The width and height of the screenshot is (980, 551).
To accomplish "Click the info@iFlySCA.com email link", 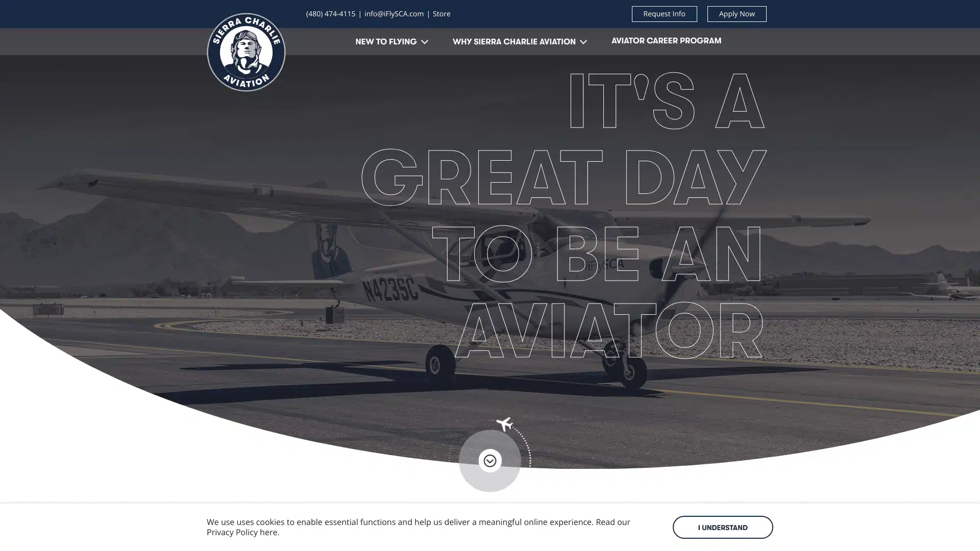I will [394, 14].
